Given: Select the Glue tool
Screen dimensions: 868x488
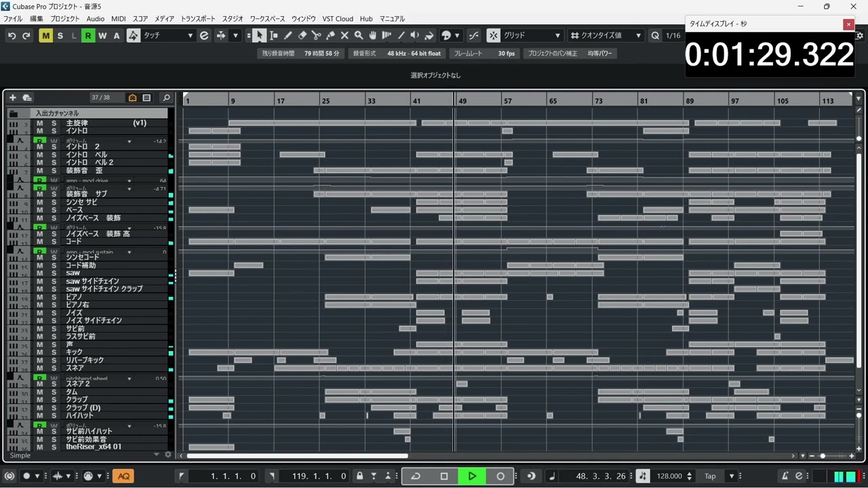Looking at the screenshot, I should pyautogui.click(x=330, y=35).
